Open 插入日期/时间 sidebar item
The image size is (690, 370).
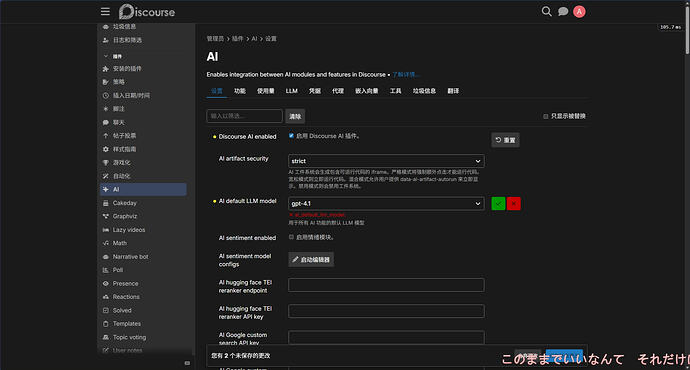tap(143, 95)
